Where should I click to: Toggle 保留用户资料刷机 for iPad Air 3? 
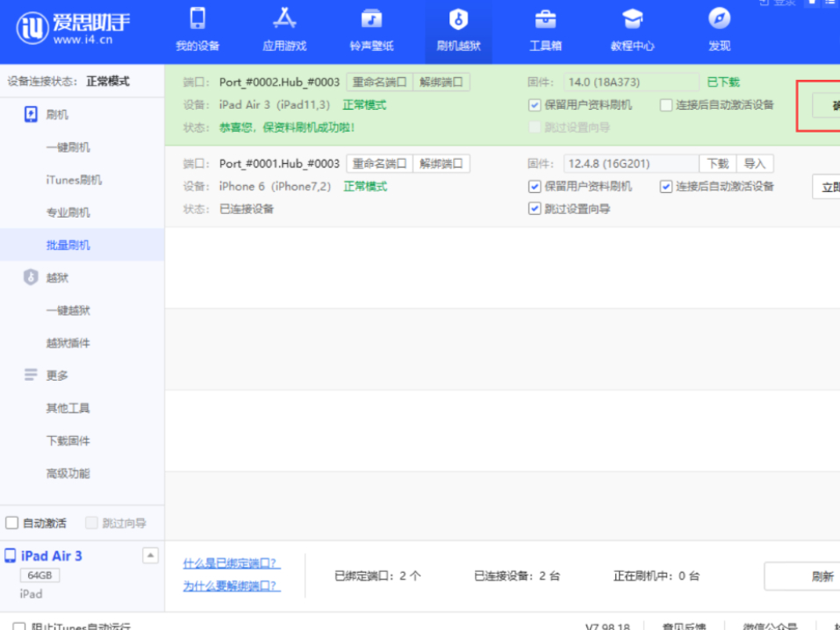coord(535,105)
